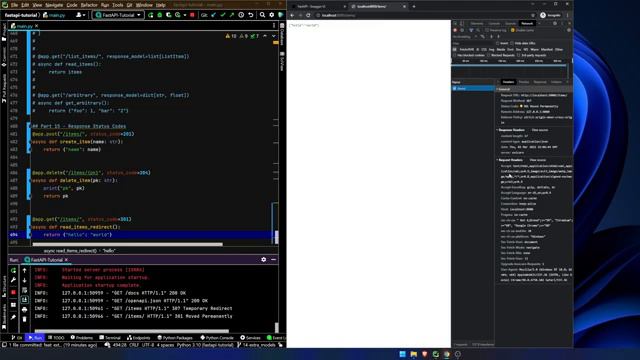Toggle Preserve log checkbox in DevTools
640x360 pixels.
[487, 30]
